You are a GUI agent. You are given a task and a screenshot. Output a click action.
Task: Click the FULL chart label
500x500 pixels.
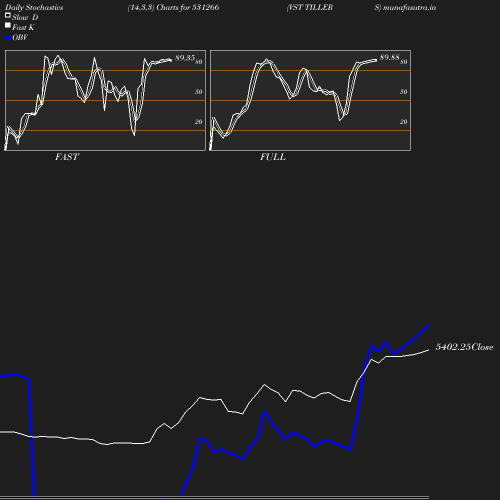[273, 157]
